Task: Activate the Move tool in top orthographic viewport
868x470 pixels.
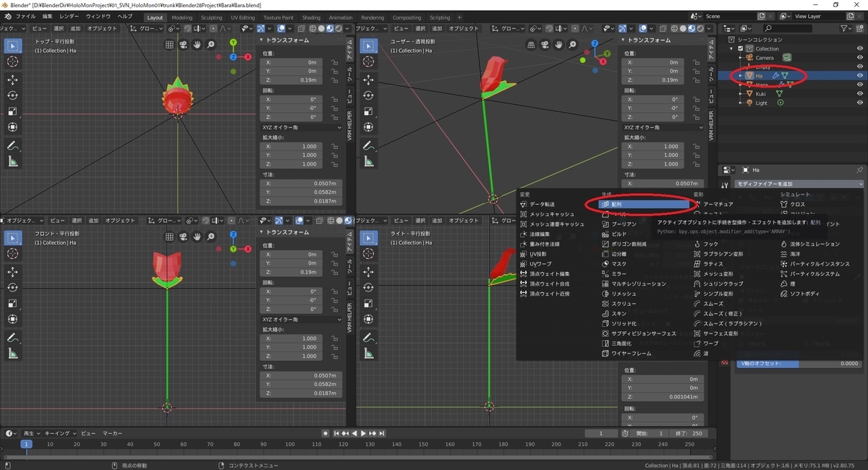Action: click(x=13, y=80)
